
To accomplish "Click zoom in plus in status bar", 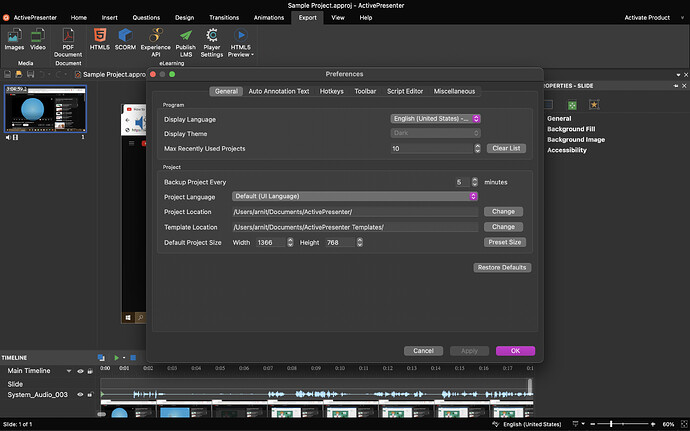I will 653,424.
